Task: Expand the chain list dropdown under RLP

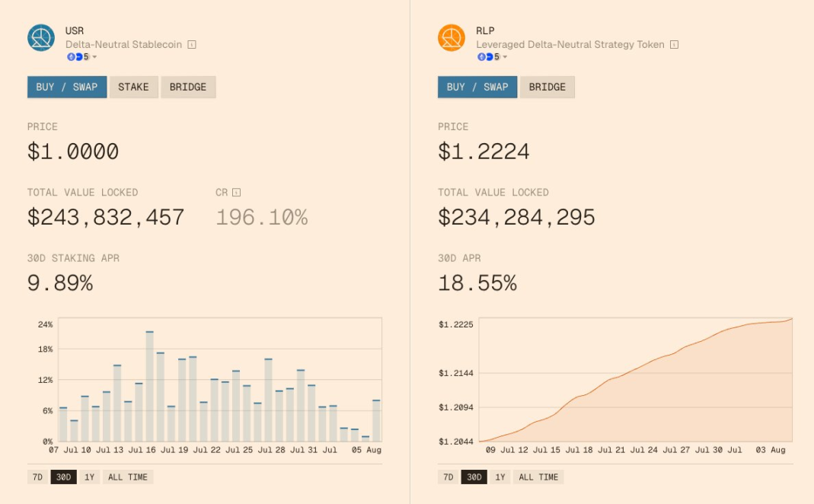Action: [x=504, y=57]
